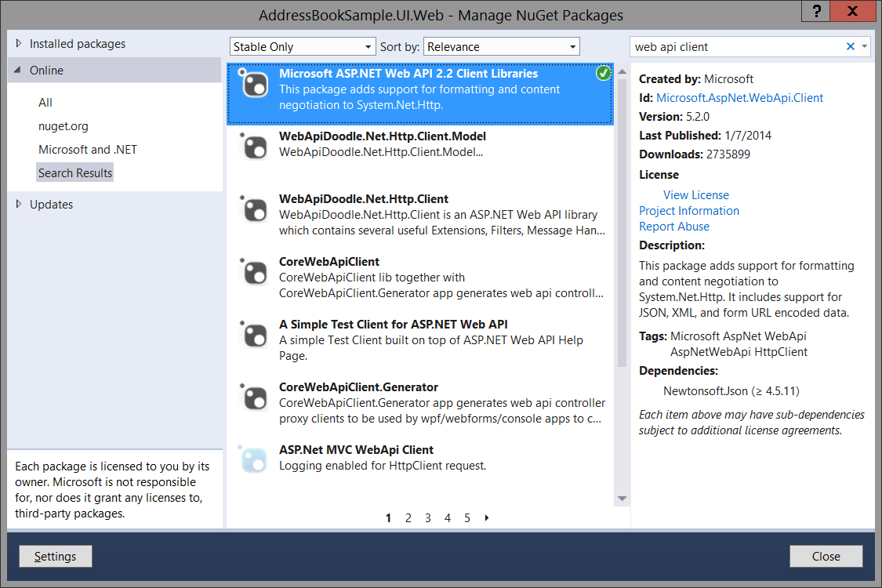Click current results page number 1

coord(388,517)
